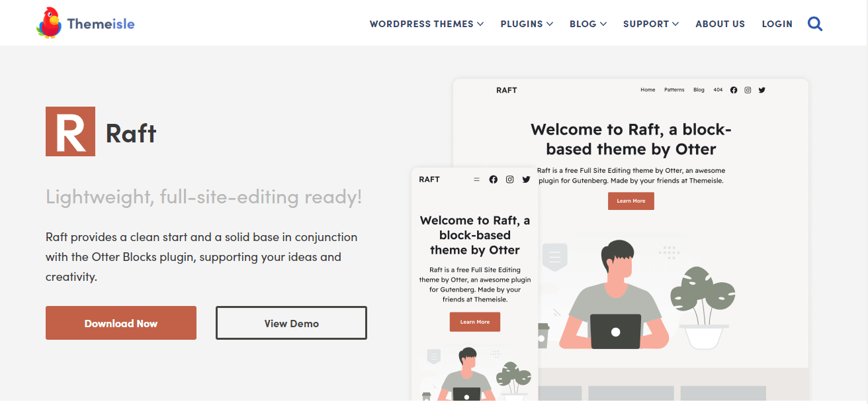
Task: Select About Us in the navigation bar
Action: (720, 23)
